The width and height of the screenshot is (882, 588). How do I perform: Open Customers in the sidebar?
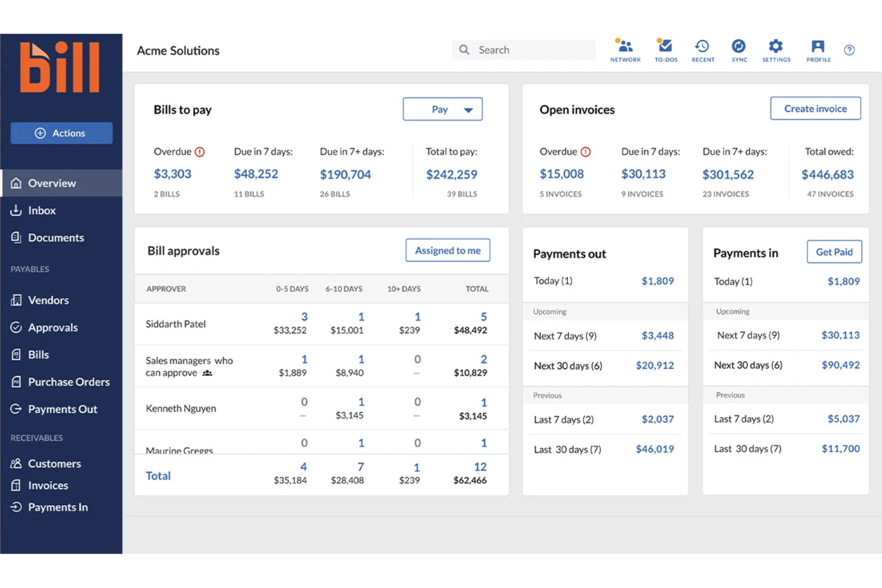(61, 463)
